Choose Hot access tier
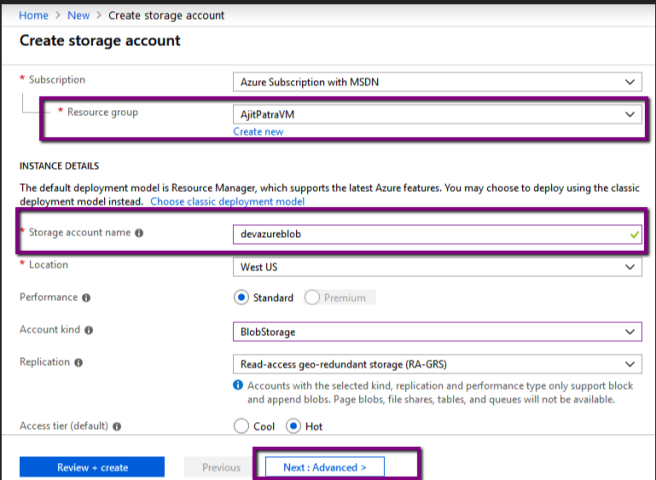The width and height of the screenshot is (656, 480). pyautogui.click(x=294, y=426)
